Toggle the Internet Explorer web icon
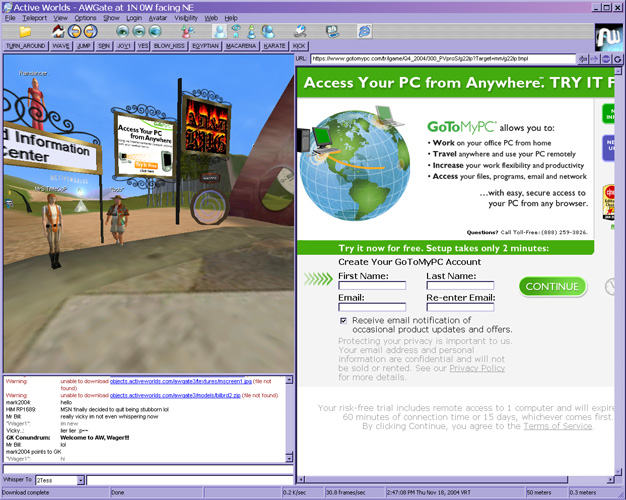This screenshot has height=500, width=626. [365, 31]
